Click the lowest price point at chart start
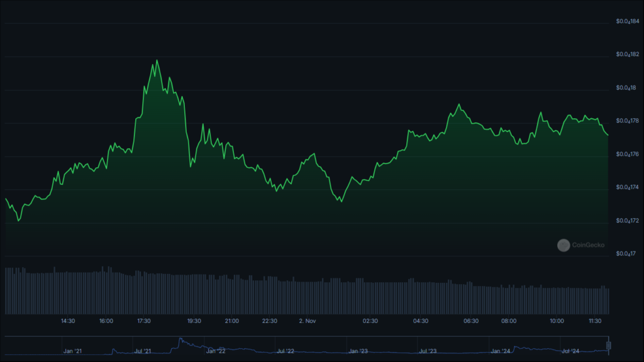644x362 pixels. point(19,221)
